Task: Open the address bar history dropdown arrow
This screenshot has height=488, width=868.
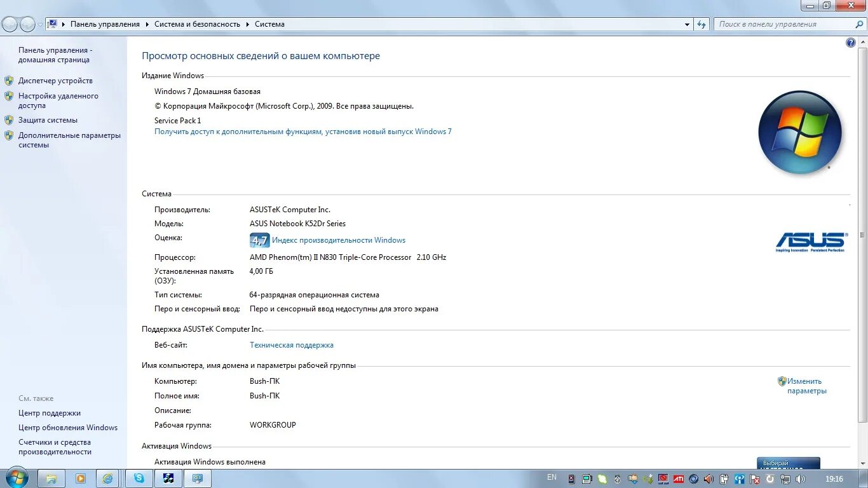Action: [687, 24]
